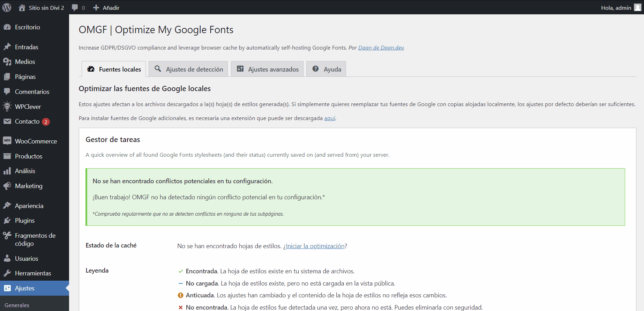Viewport: 644px width, 311px height.
Task: Click the WooCommerce sidebar icon
Action: (7, 141)
